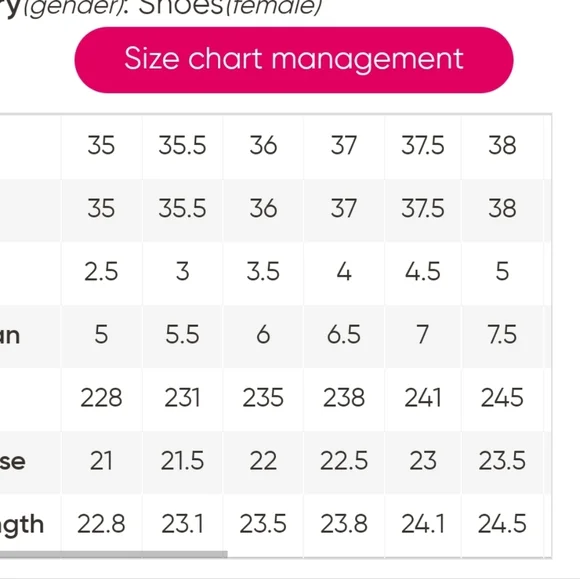
Task: Select the 228 measurement cell
Action: (101, 398)
